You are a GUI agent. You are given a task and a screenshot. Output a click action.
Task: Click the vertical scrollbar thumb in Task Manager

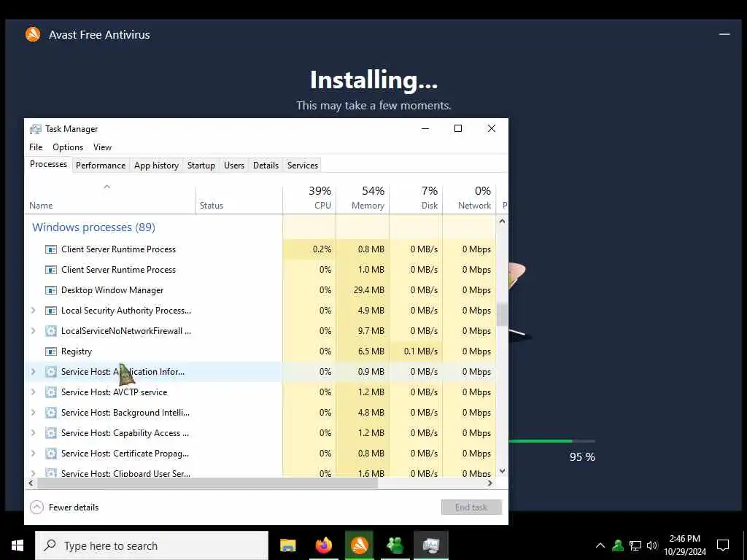coord(502,314)
